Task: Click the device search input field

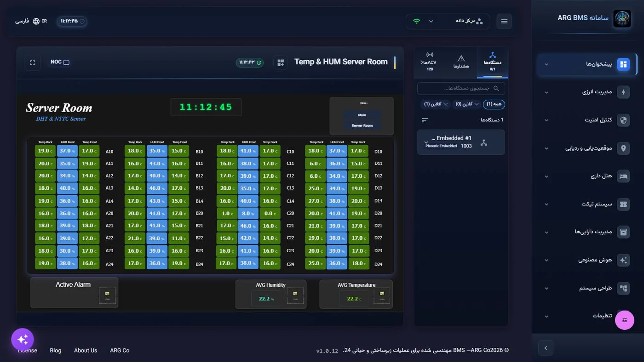Action: click(461, 88)
